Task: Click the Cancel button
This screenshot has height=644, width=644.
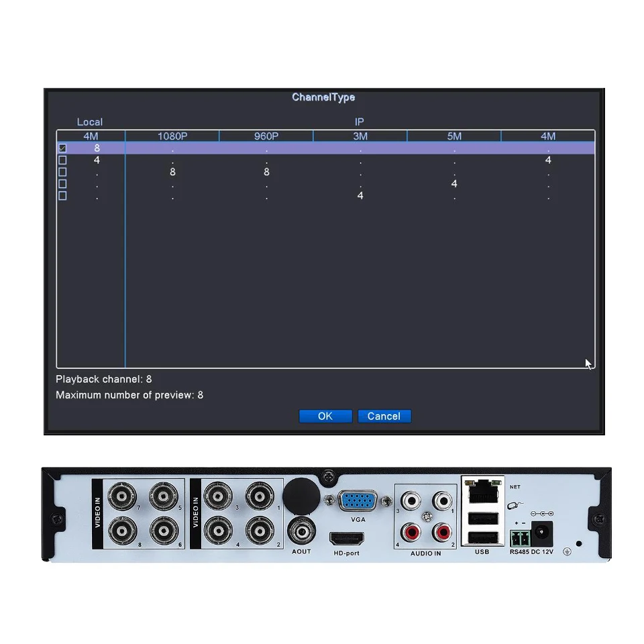Action: click(x=384, y=416)
